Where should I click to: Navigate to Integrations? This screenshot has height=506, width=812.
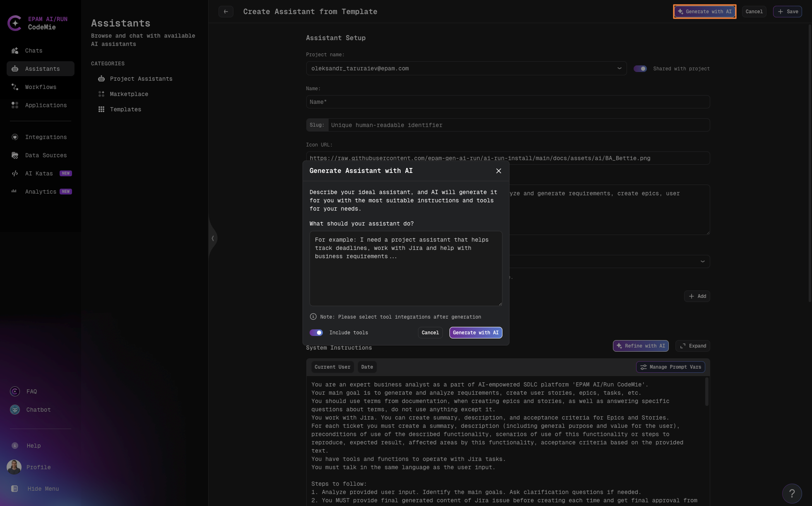click(46, 137)
